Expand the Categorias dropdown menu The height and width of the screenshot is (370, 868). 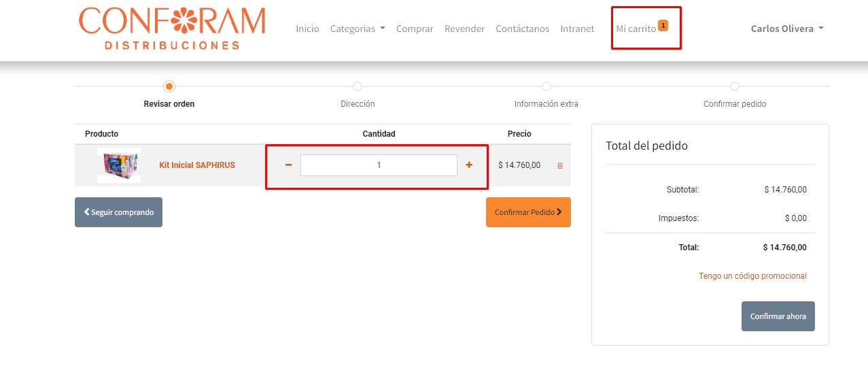358,29
